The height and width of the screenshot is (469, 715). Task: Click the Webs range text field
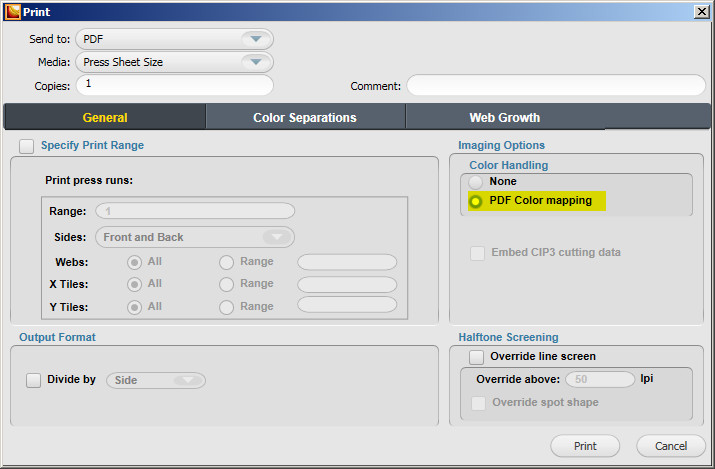pyautogui.click(x=347, y=262)
